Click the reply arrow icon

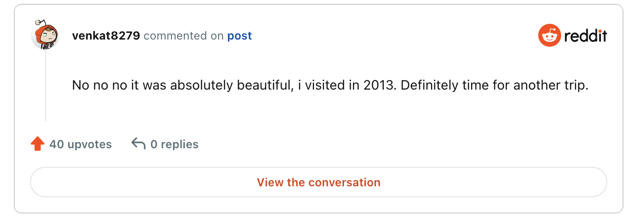(x=138, y=143)
